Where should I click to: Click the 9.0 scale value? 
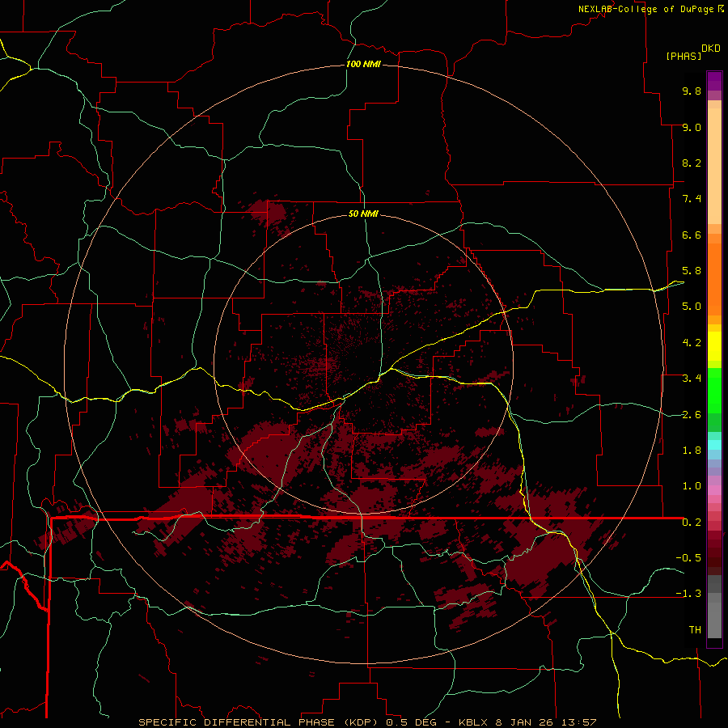(x=692, y=128)
